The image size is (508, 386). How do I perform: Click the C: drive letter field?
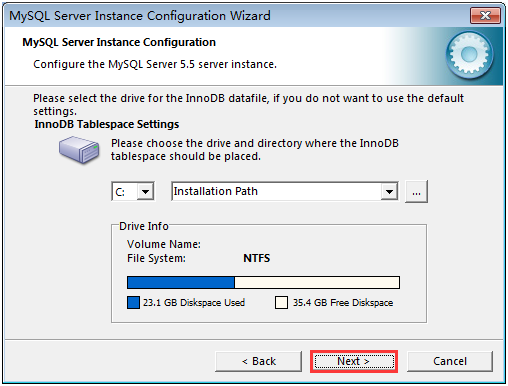coord(124,192)
